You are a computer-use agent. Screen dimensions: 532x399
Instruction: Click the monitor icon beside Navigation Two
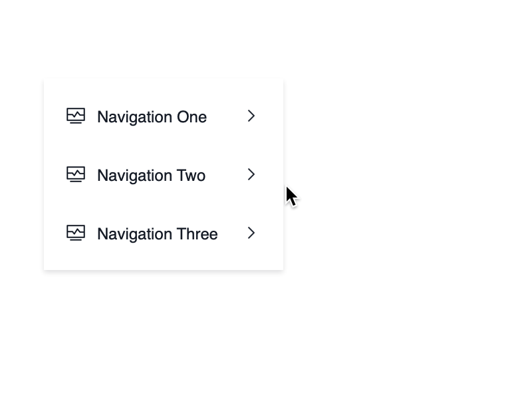pos(76,175)
